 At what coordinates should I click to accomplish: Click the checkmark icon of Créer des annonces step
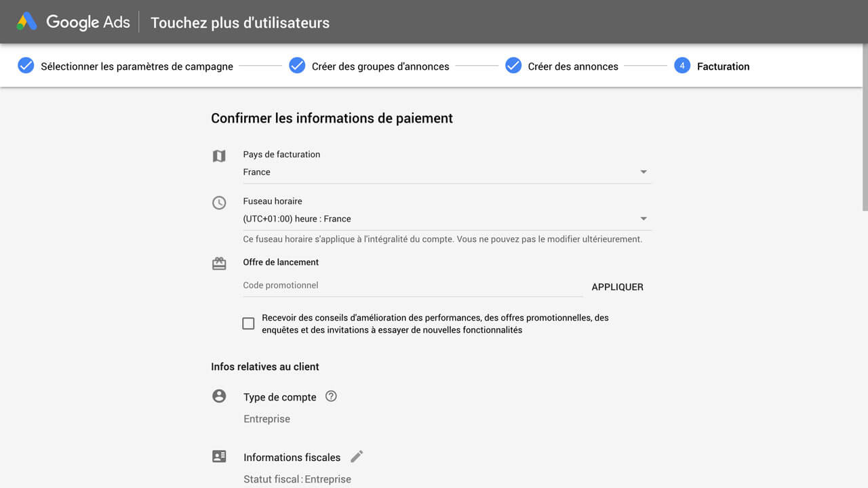[x=513, y=66]
